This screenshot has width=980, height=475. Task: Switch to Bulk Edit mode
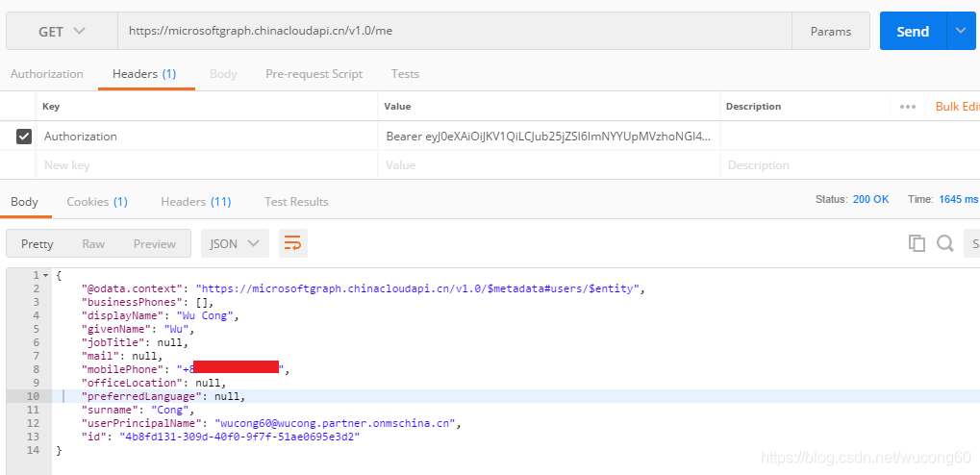click(957, 106)
